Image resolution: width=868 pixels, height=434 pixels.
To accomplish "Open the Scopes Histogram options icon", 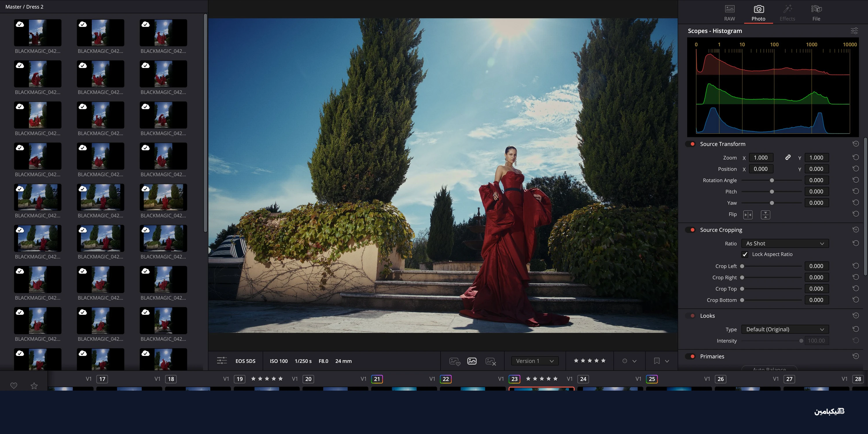I will click(854, 31).
